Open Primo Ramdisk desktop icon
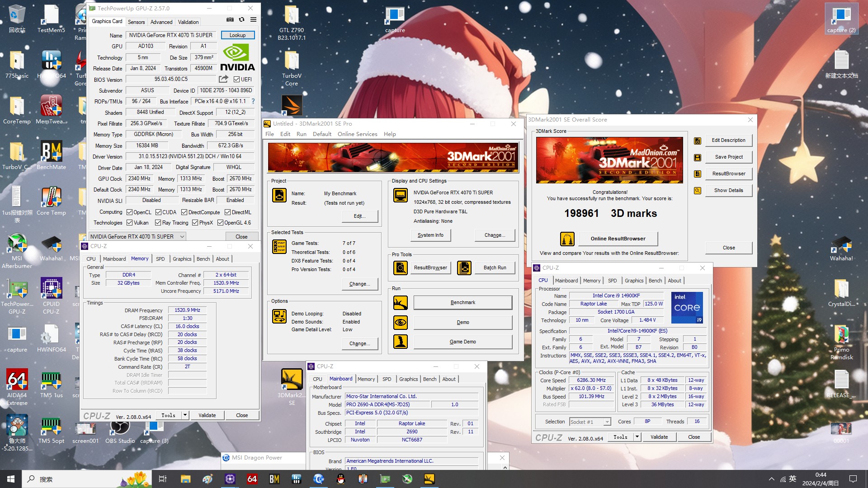868x488 pixels. (841, 342)
